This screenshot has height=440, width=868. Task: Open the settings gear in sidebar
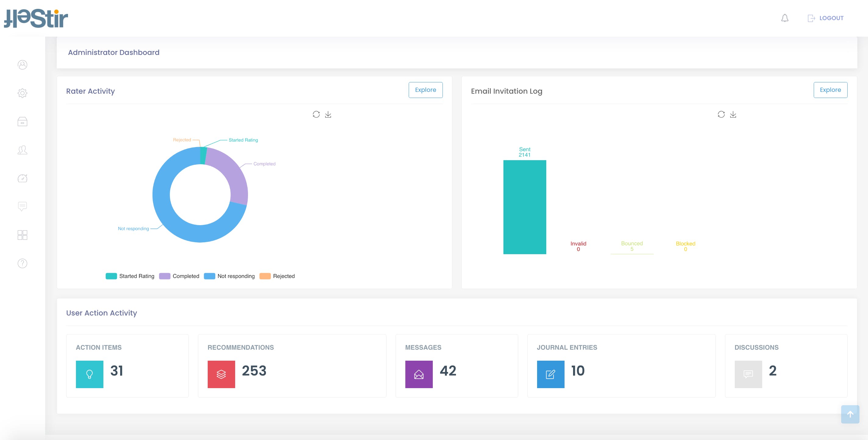pos(22,93)
